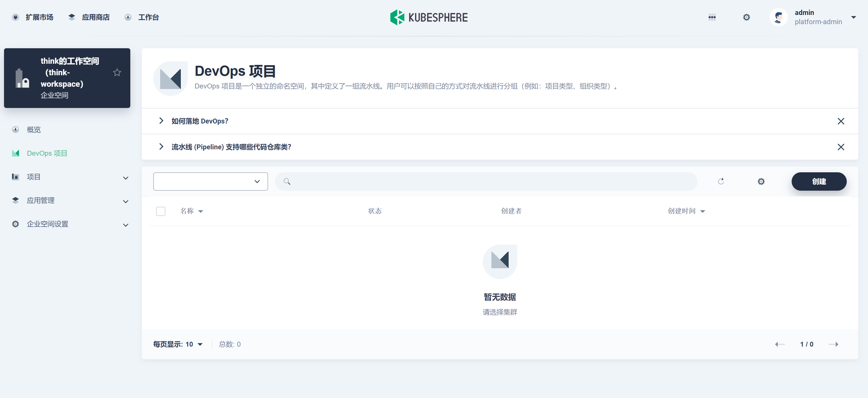Click the admin avatar picture
Screen dimensions: 868x398
(x=778, y=17)
